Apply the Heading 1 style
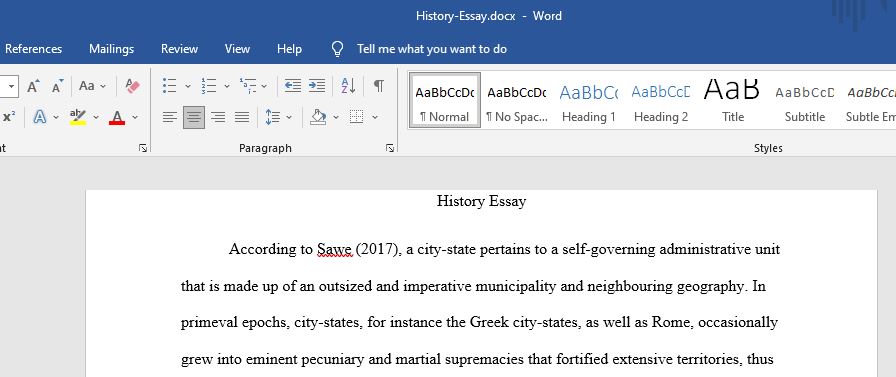Image resolution: width=896 pixels, height=377 pixels. [x=589, y=99]
